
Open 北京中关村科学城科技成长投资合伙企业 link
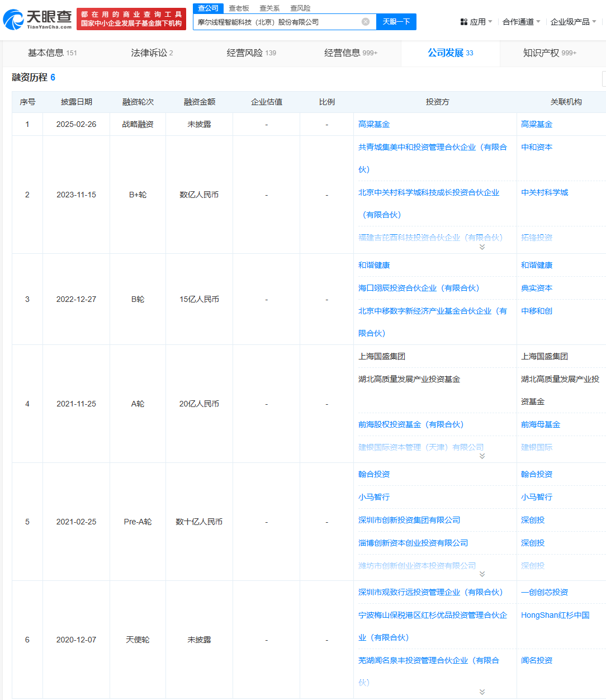(x=429, y=204)
